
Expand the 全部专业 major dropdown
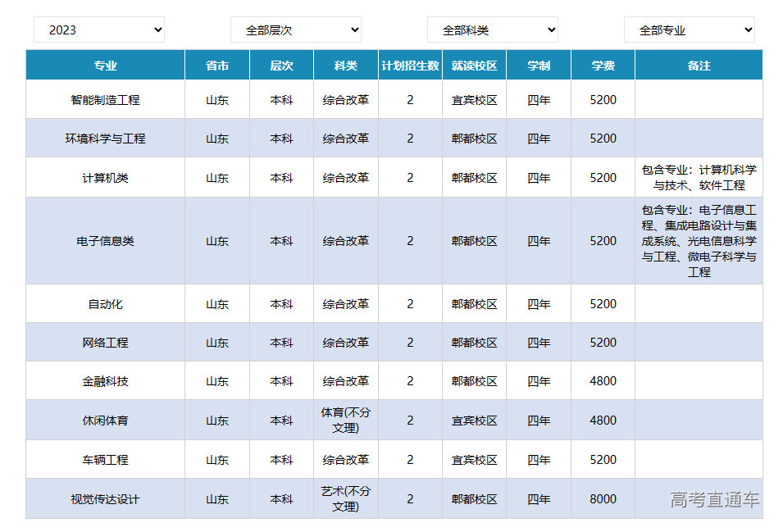689,30
